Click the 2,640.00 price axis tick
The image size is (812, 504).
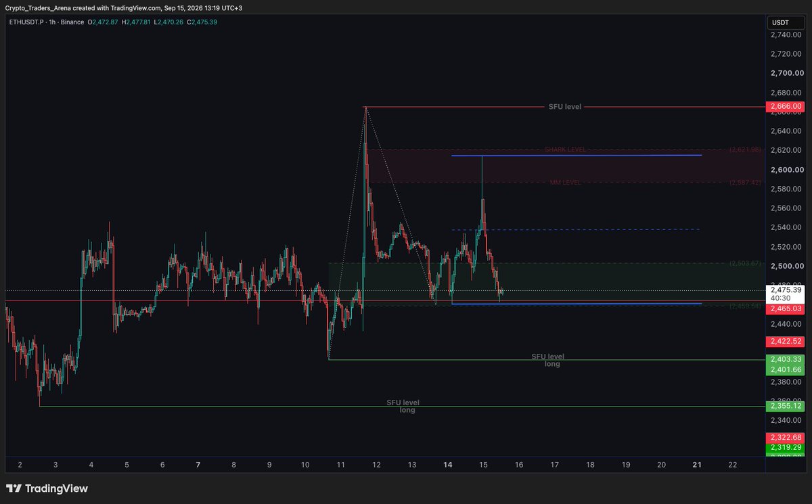(786, 131)
